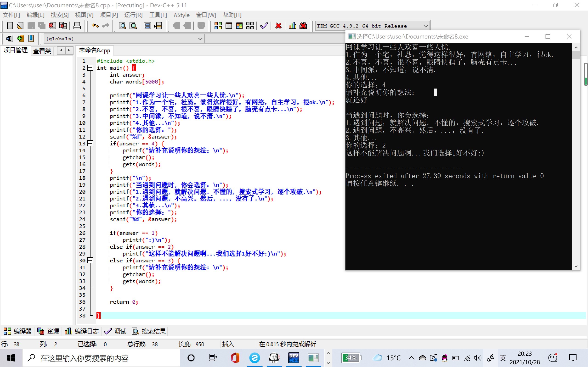The width and height of the screenshot is (588, 367).
Task: Click the Compile toolbar icon
Action: pos(218,26)
